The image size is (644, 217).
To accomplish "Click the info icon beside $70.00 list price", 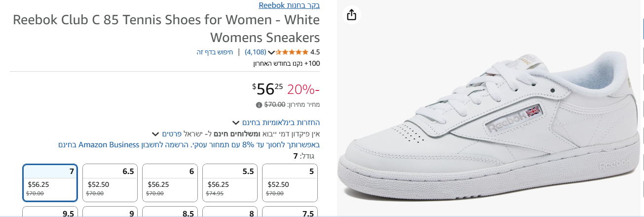I will coord(259,105).
